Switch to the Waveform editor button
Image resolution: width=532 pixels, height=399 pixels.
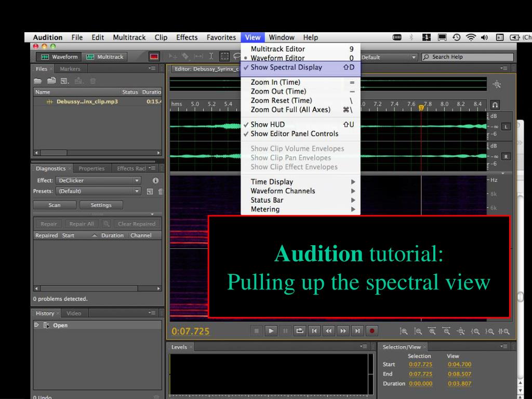pyautogui.click(x=59, y=57)
